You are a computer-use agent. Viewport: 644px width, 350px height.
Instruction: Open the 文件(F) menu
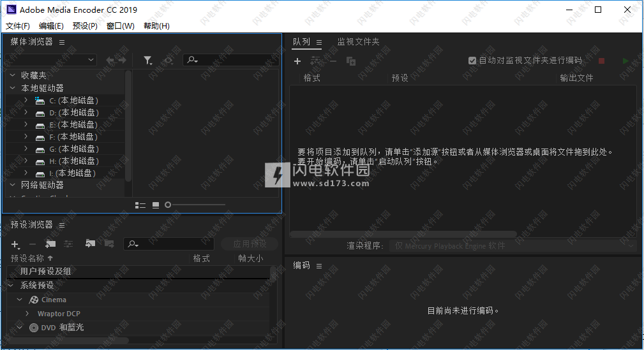18,26
